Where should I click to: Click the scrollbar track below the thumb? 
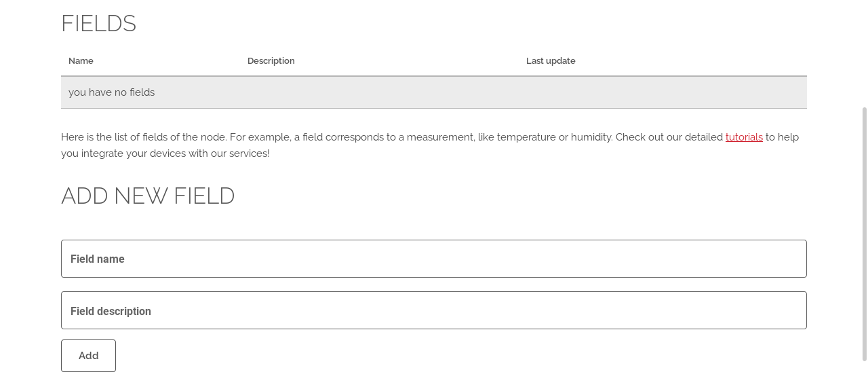[864, 374]
